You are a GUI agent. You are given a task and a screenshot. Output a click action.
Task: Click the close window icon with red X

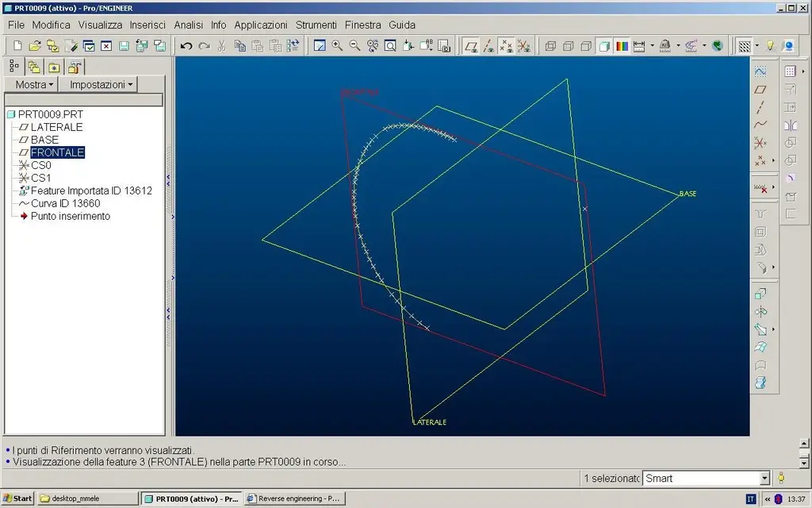tap(106, 45)
